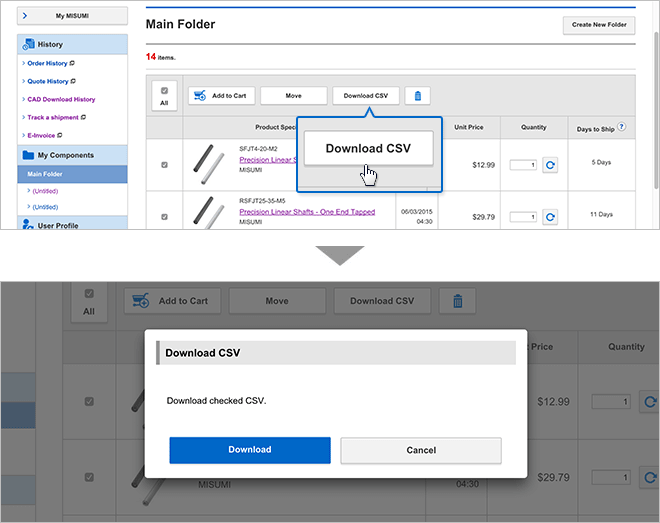Screen dimensions: 660x523
Task: Click Cancel in the Download CSV dialog
Action: click(421, 450)
